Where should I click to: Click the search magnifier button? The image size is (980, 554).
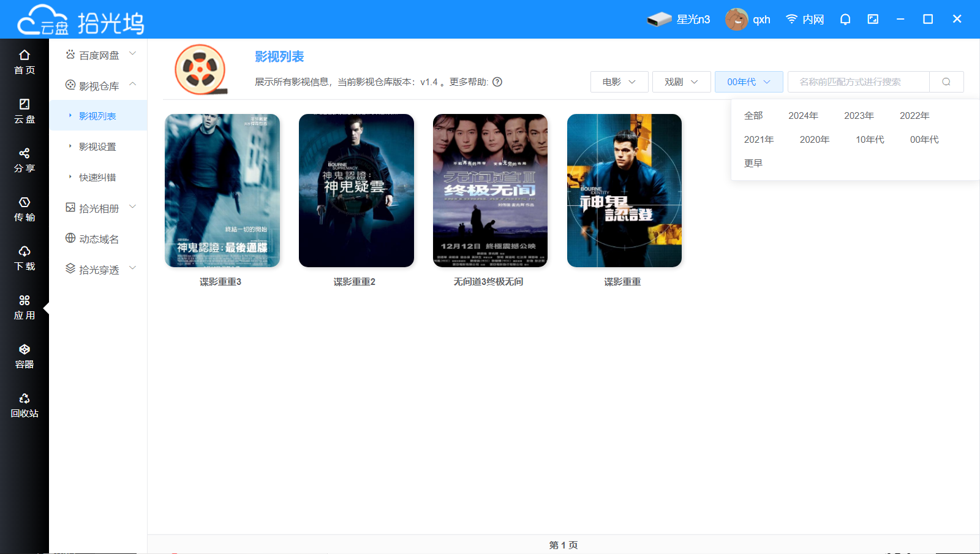[946, 82]
